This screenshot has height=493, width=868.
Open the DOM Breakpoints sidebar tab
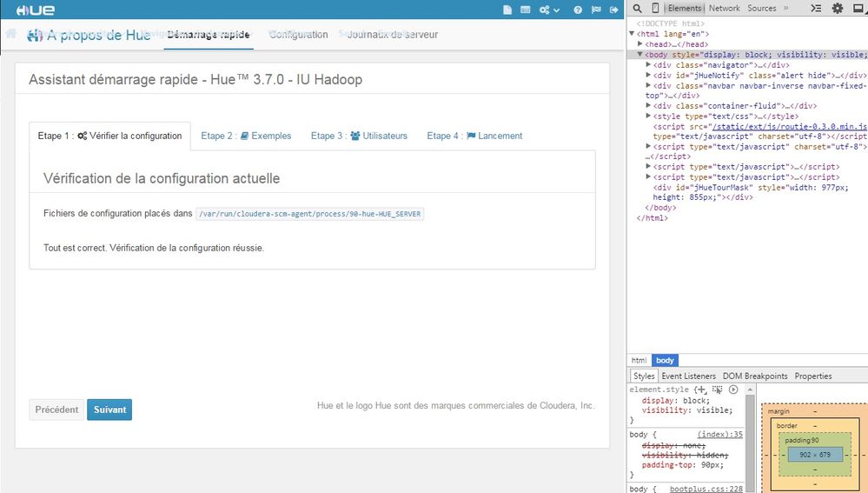755,376
